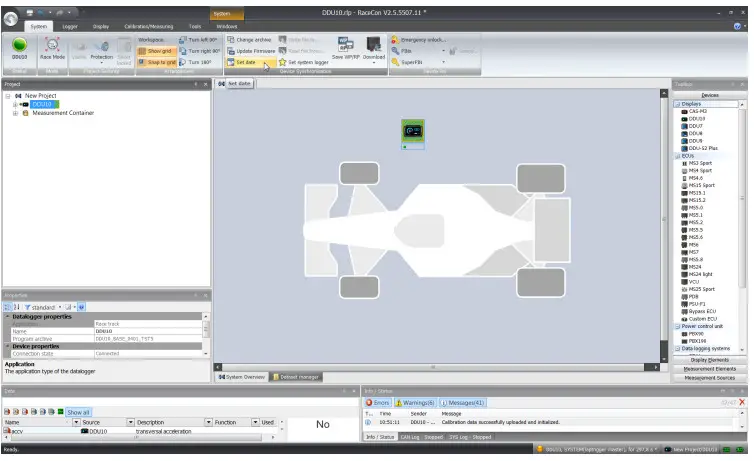Click the help icon at ribbon right

tap(737, 26)
